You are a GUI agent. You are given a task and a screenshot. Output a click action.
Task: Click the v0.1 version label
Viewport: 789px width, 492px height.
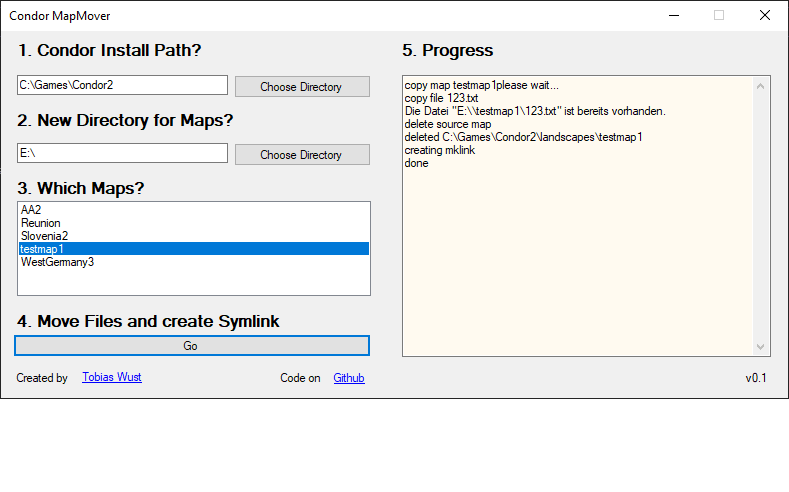pyautogui.click(x=756, y=378)
